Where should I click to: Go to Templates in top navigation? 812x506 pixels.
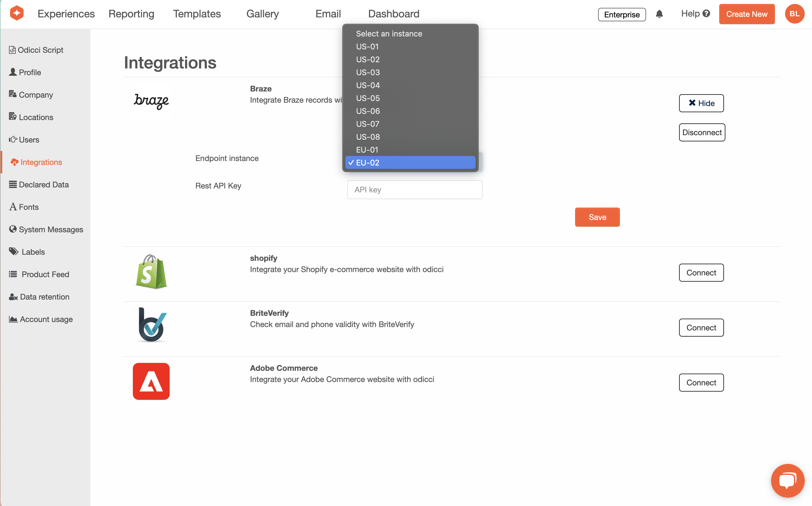(x=197, y=14)
